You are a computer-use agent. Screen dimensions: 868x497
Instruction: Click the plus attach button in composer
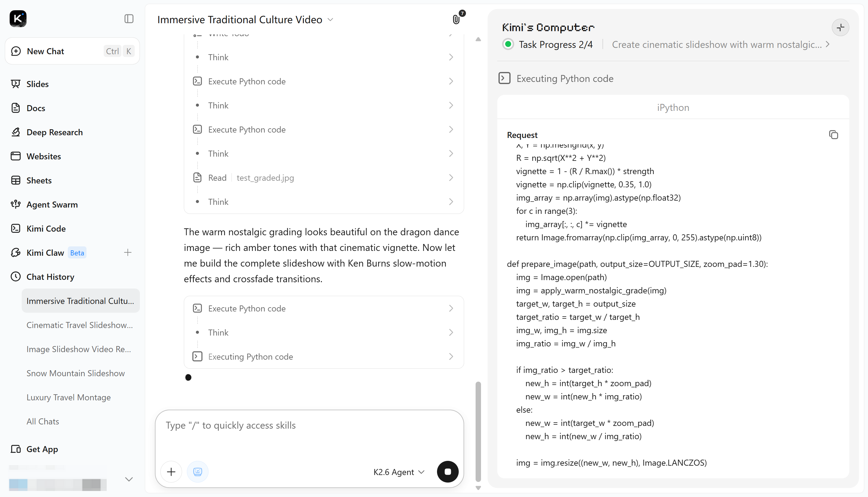point(171,472)
